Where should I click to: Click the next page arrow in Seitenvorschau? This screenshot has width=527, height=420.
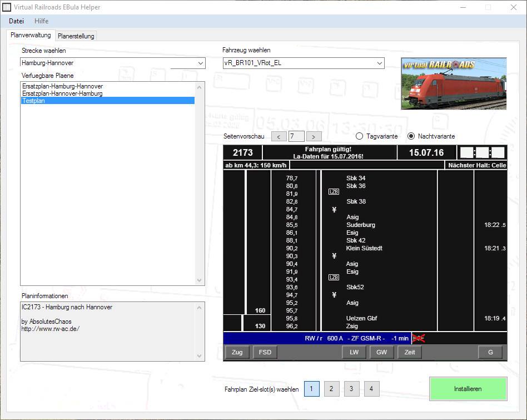click(314, 136)
